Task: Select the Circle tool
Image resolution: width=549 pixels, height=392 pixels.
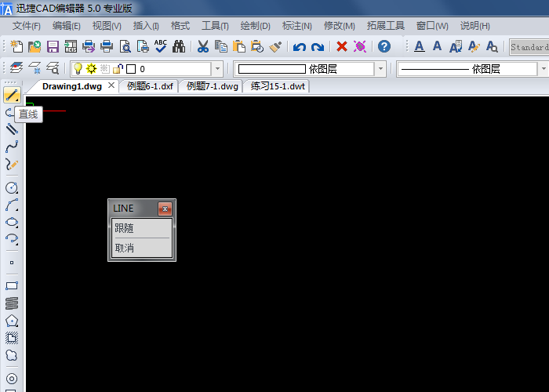Action: click(x=12, y=187)
